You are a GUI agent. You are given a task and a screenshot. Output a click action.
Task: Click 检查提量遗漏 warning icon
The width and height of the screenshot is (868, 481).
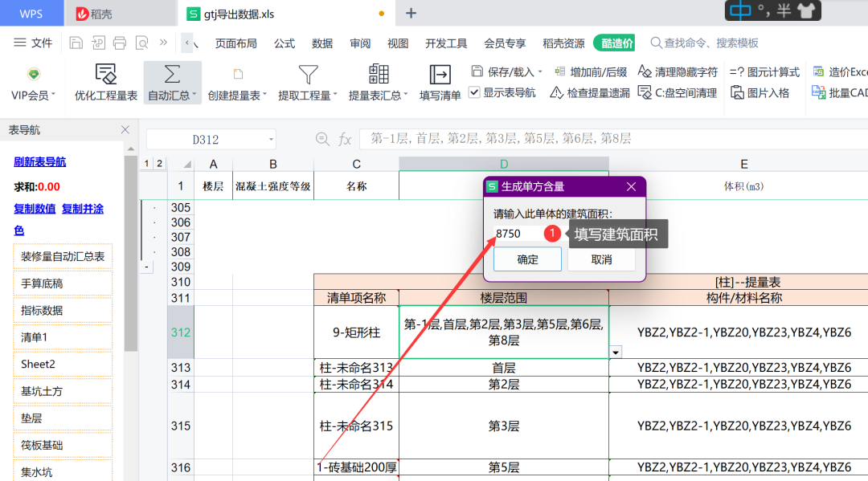557,93
